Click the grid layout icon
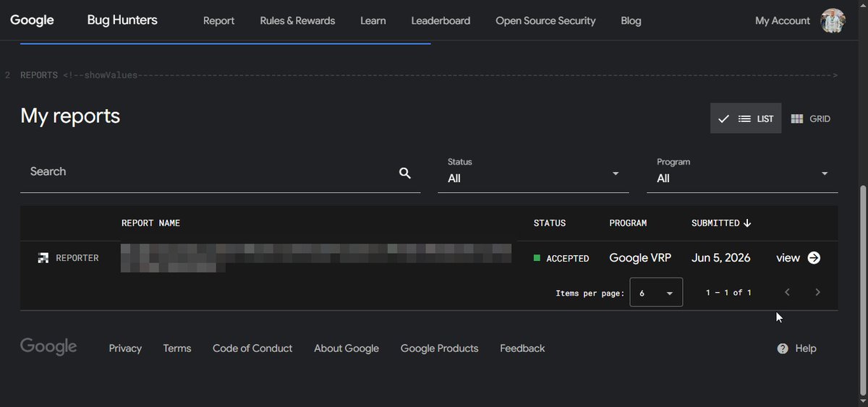 tap(797, 119)
